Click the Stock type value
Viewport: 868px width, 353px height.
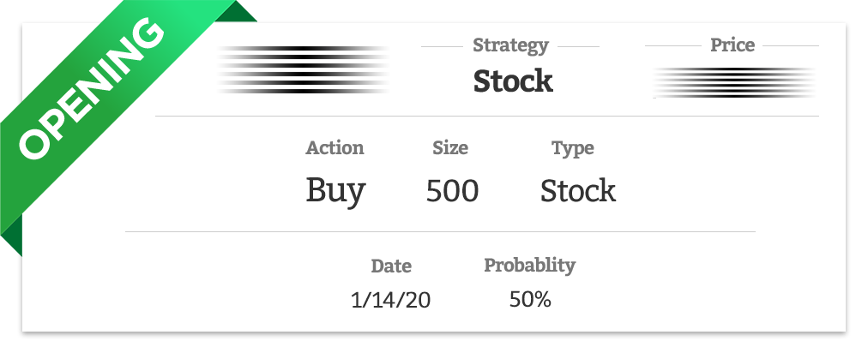click(x=578, y=191)
